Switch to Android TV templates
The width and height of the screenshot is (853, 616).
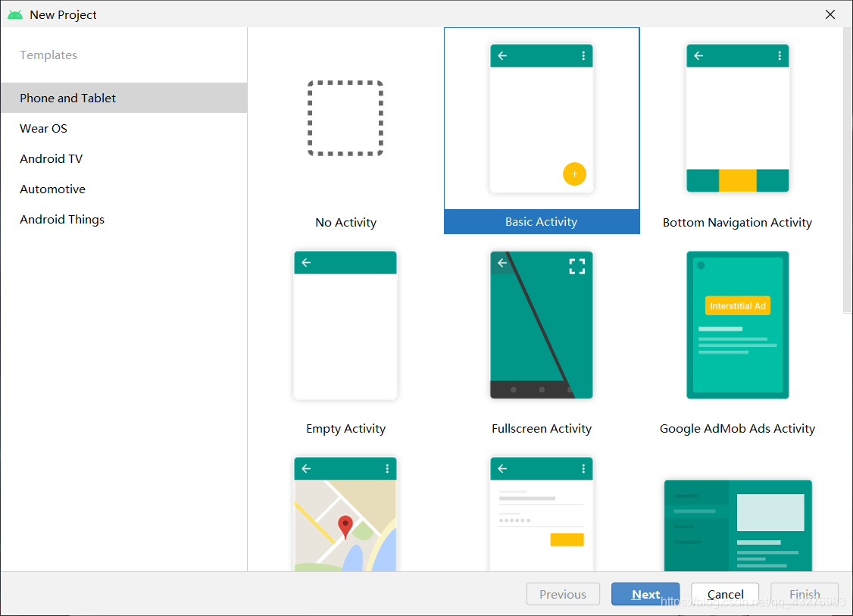124,159
